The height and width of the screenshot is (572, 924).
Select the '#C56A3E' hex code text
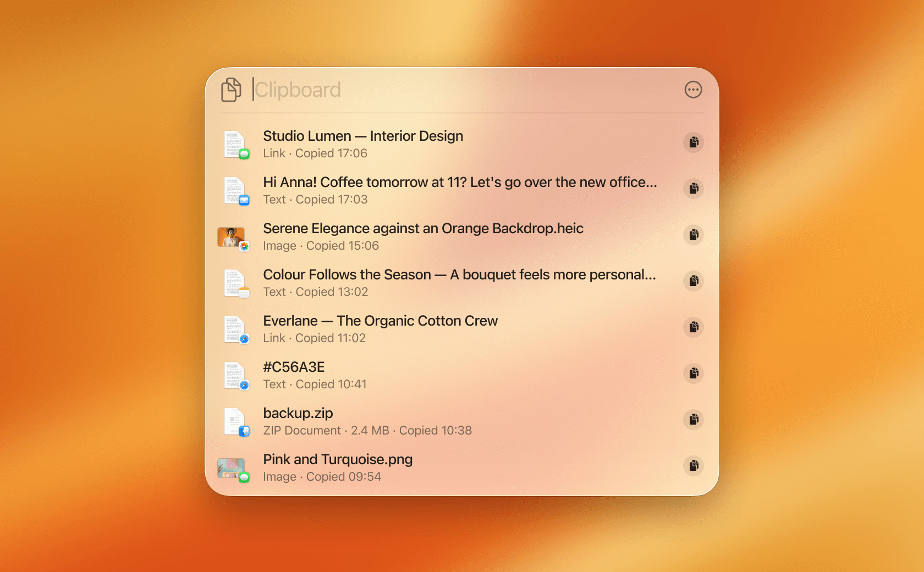pyautogui.click(x=294, y=367)
